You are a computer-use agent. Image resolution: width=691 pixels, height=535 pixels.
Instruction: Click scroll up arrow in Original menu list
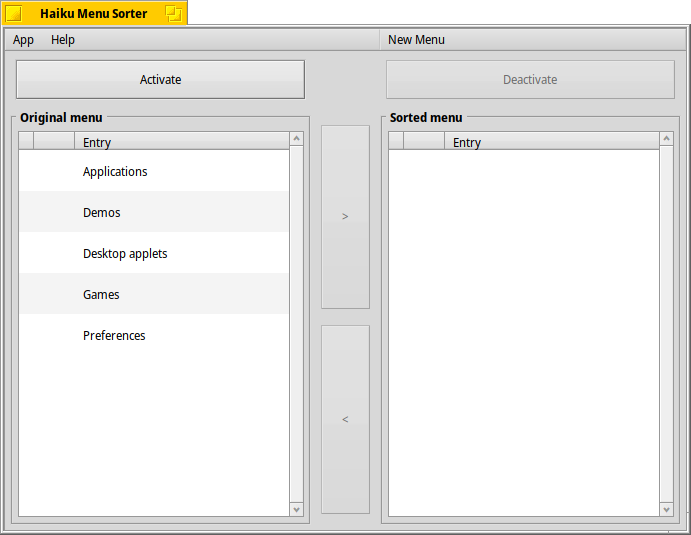(297, 139)
